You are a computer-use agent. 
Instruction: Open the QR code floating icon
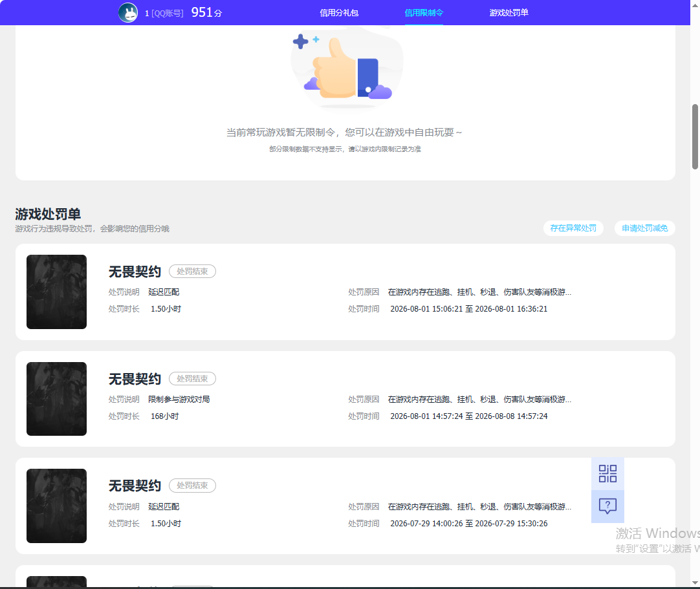607,473
